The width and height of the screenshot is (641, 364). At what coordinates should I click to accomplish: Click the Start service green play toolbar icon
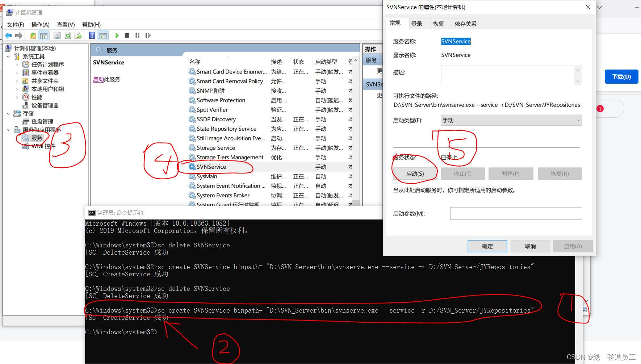117,35
